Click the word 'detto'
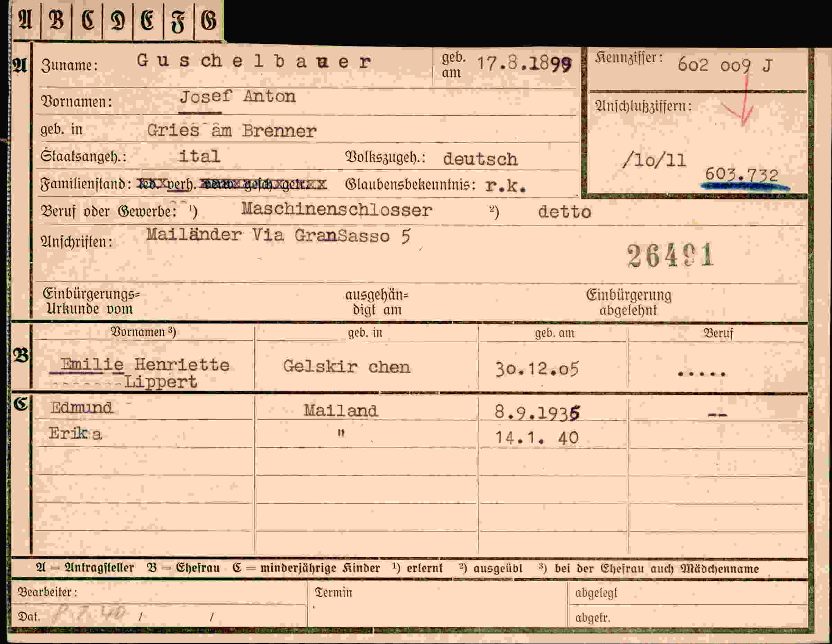This screenshot has width=832, height=644. pyautogui.click(x=564, y=212)
